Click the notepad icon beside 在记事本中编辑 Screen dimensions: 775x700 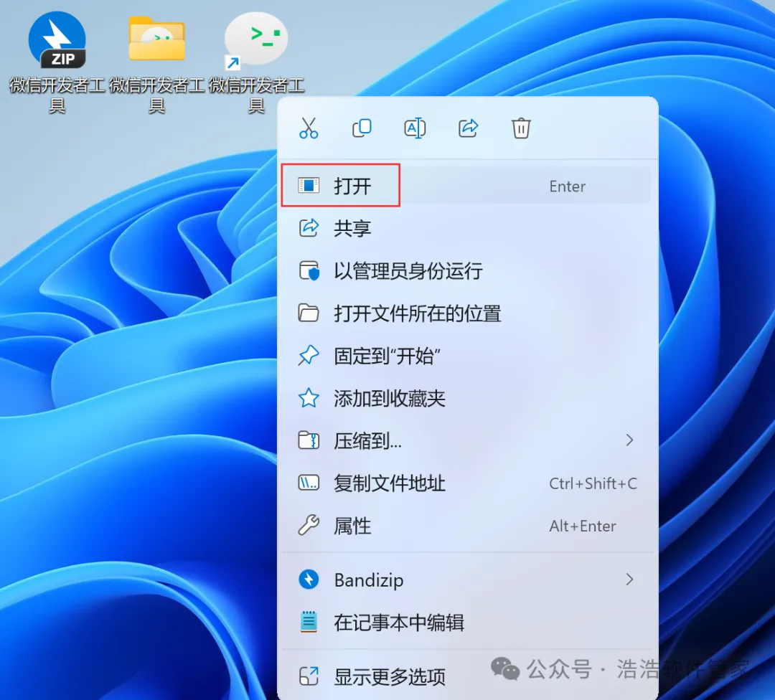click(x=309, y=622)
